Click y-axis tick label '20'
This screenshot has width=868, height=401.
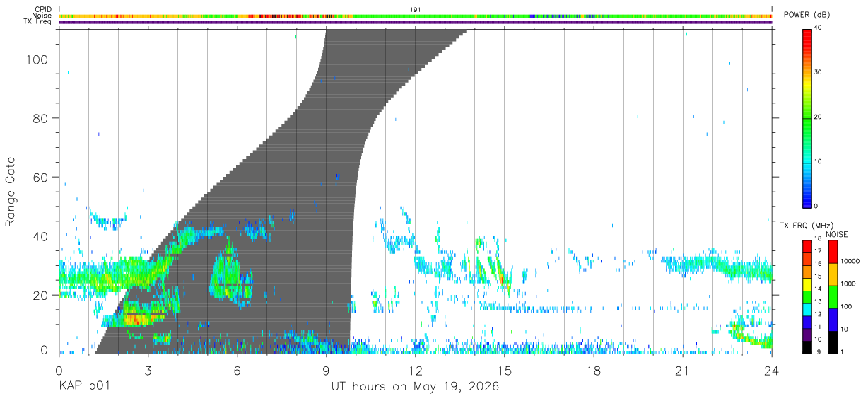[41, 294]
